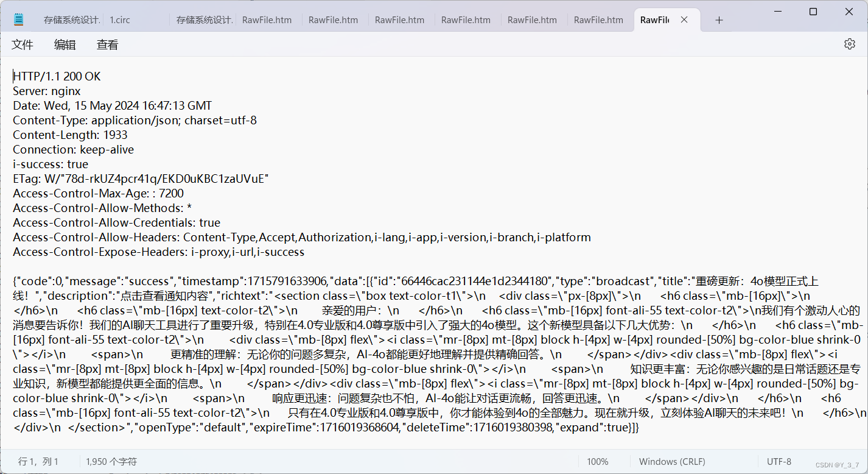Open the 编辑 menu

[x=65, y=44]
